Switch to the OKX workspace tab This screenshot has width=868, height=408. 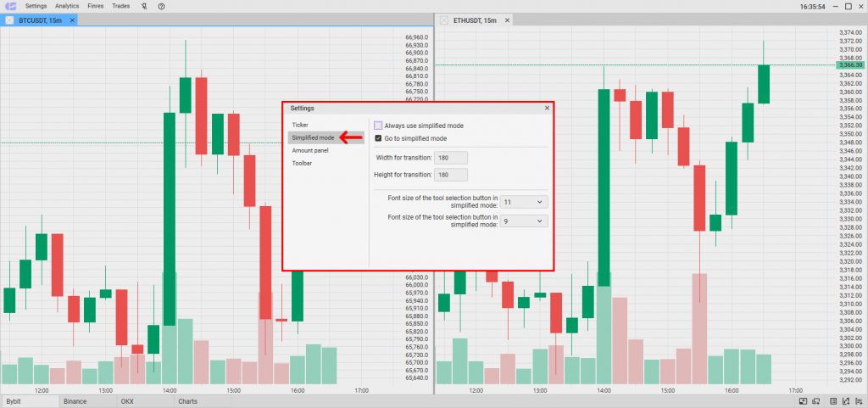(x=144, y=401)
